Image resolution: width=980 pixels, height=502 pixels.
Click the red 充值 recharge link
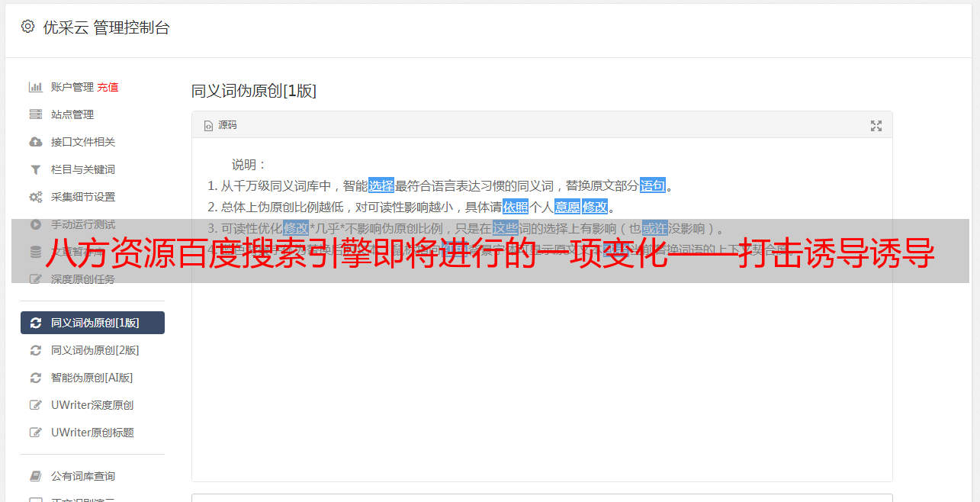click(x=108, y=87)
